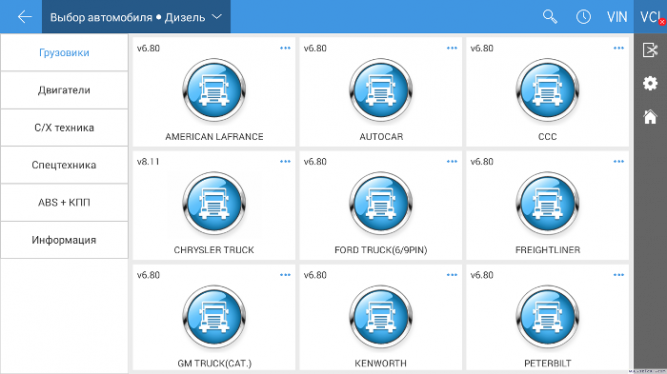Select the ABS + КПП tab
The image size is (667, 374).
(64, 203)
